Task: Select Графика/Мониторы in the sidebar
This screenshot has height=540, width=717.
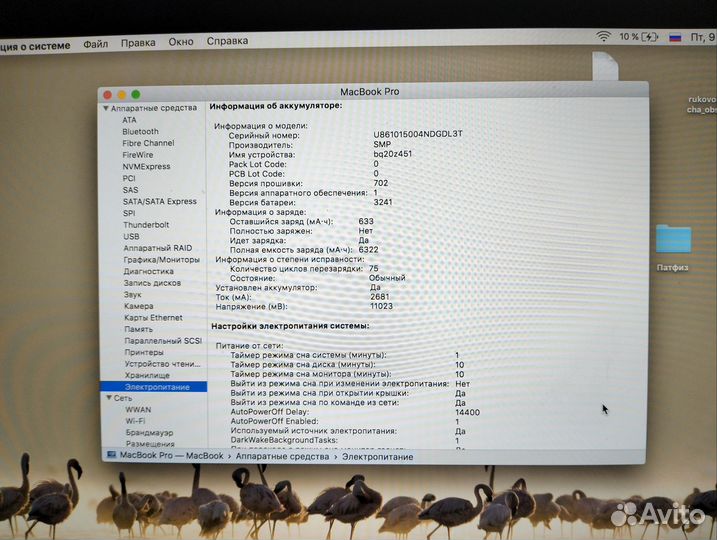Action: 161,260
